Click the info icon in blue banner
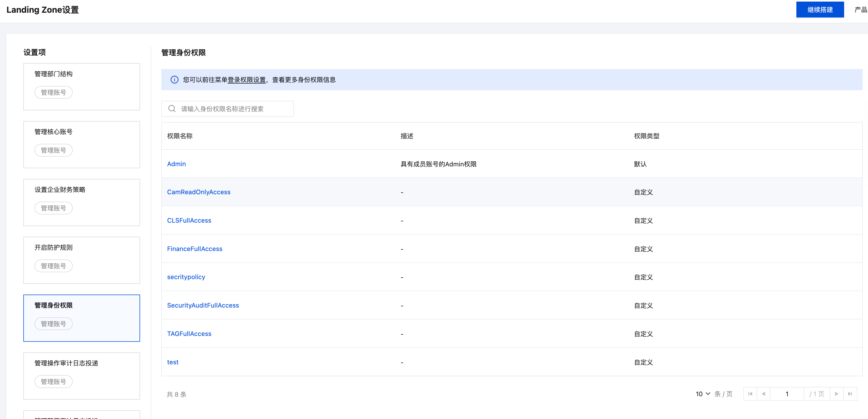Image resolution: width=868 pixels, height=419 pixels. [x=174, y=80]
